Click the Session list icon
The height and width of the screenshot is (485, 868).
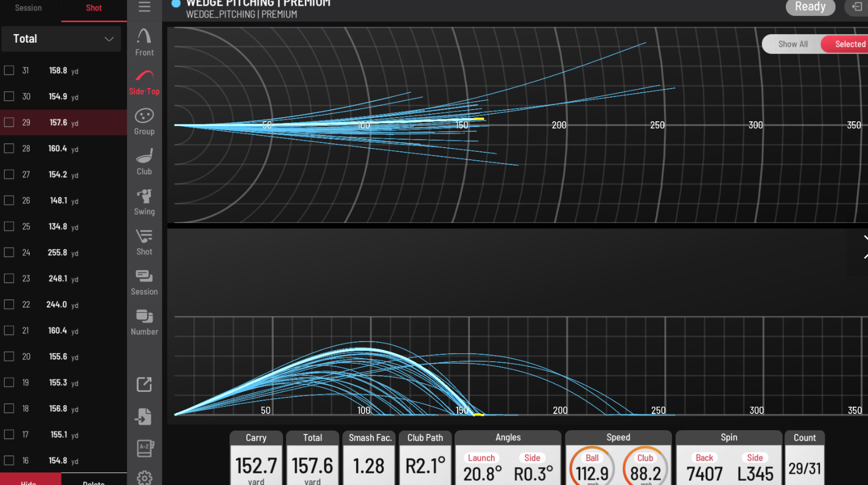click(144, 282)
